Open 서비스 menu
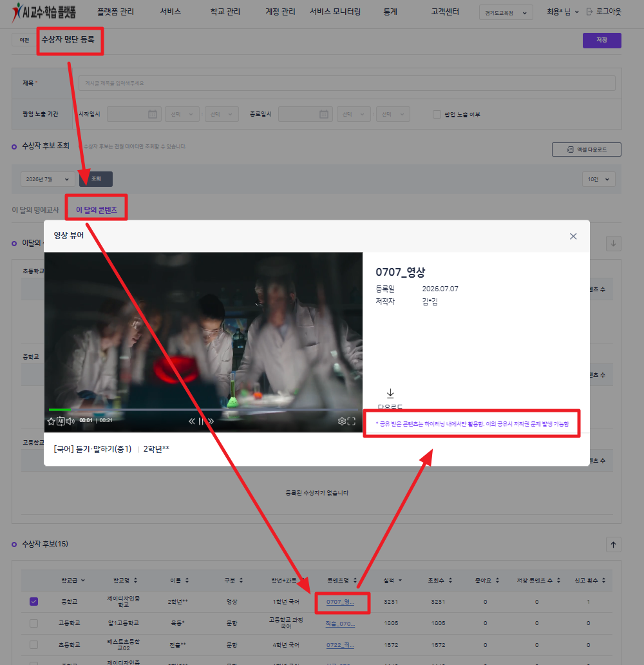The height and width of the screenshot is (665, 644). [x=171, y=12]
